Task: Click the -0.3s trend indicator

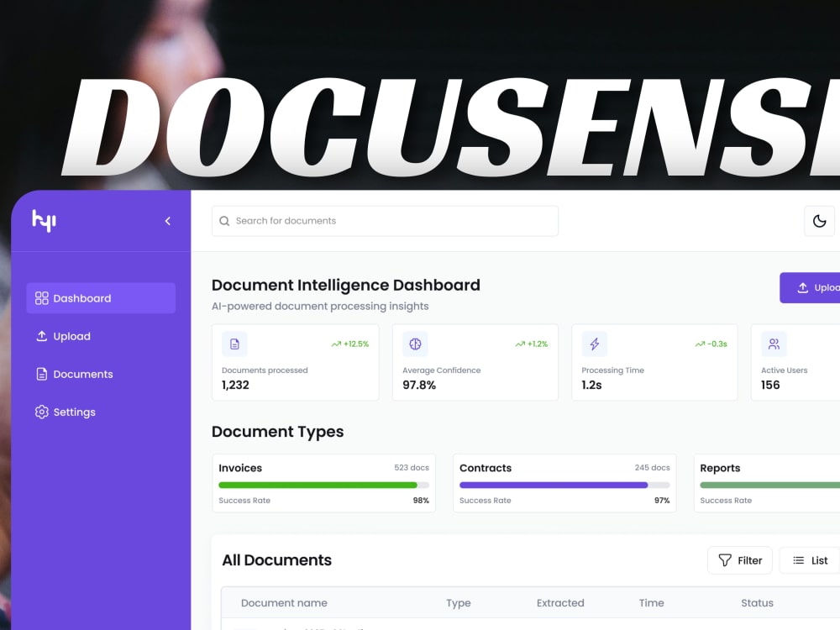Action: pos(711,344)
